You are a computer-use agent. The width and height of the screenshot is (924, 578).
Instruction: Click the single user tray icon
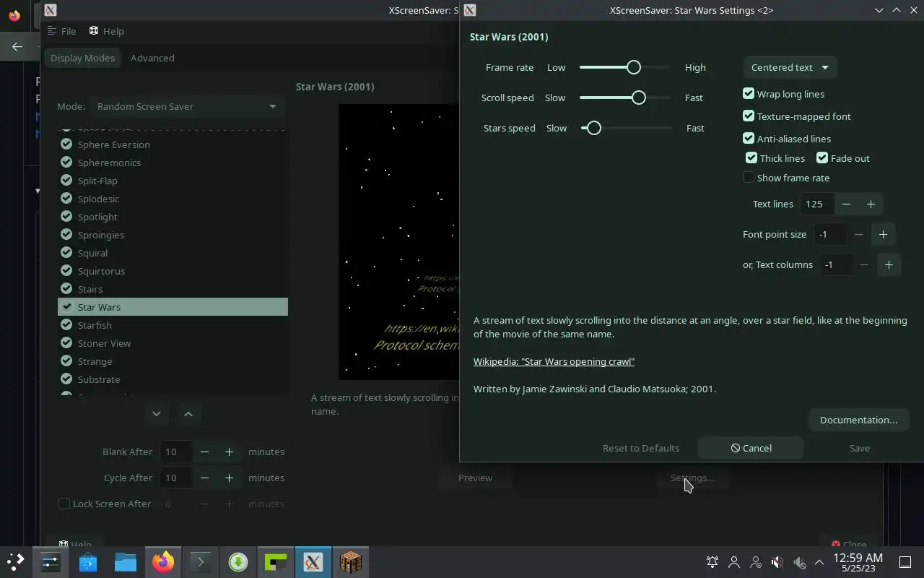[734, 561]
